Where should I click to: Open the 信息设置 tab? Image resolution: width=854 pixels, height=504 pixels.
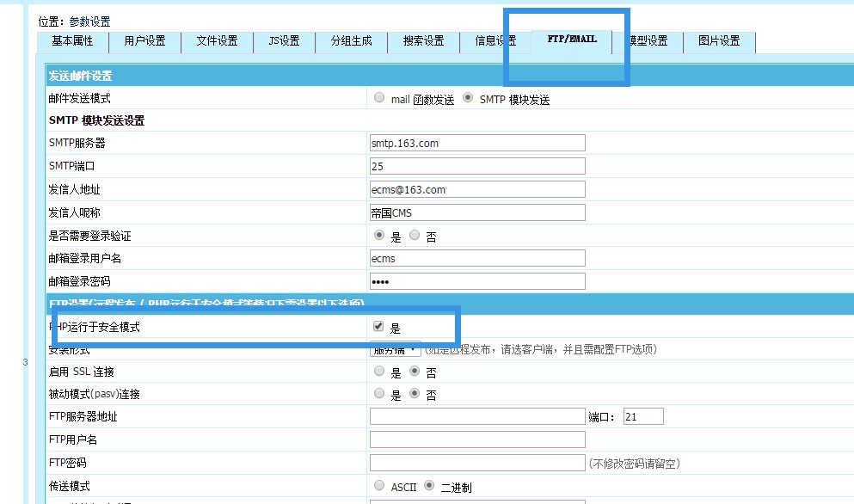coord(494,40)
